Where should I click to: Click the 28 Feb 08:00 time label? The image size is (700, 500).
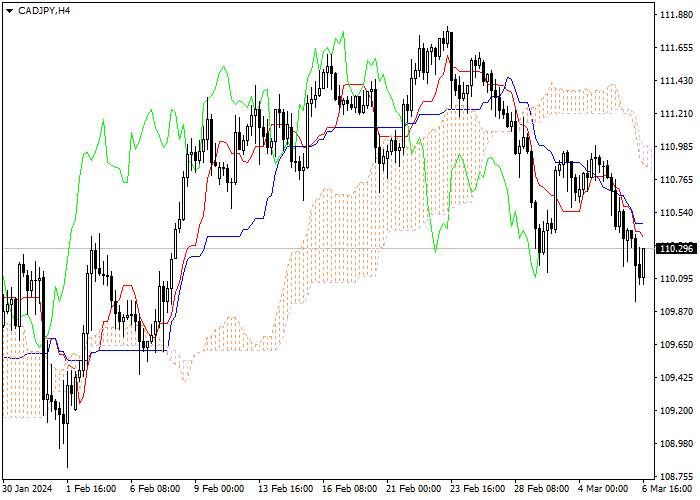coord(542,489)
